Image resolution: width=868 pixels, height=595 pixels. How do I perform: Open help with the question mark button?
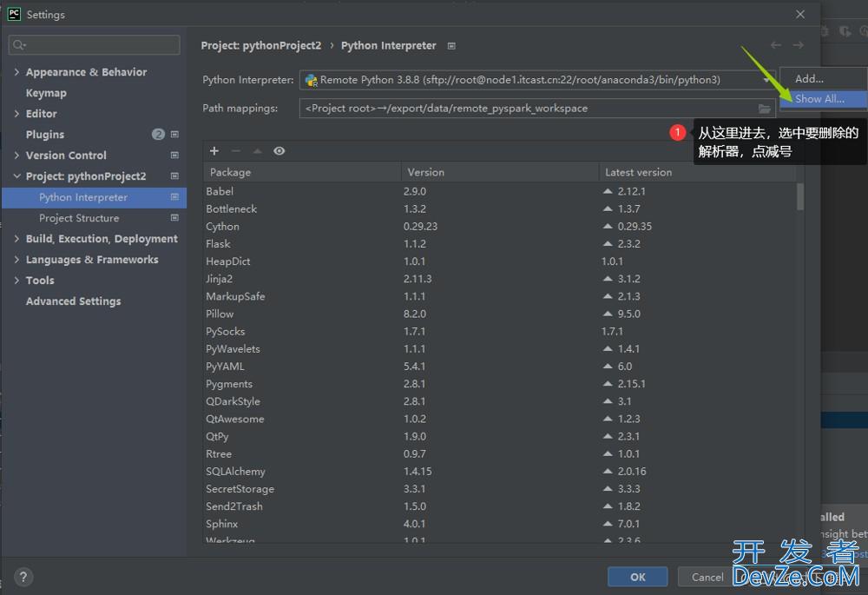click(x=23, y=578)
